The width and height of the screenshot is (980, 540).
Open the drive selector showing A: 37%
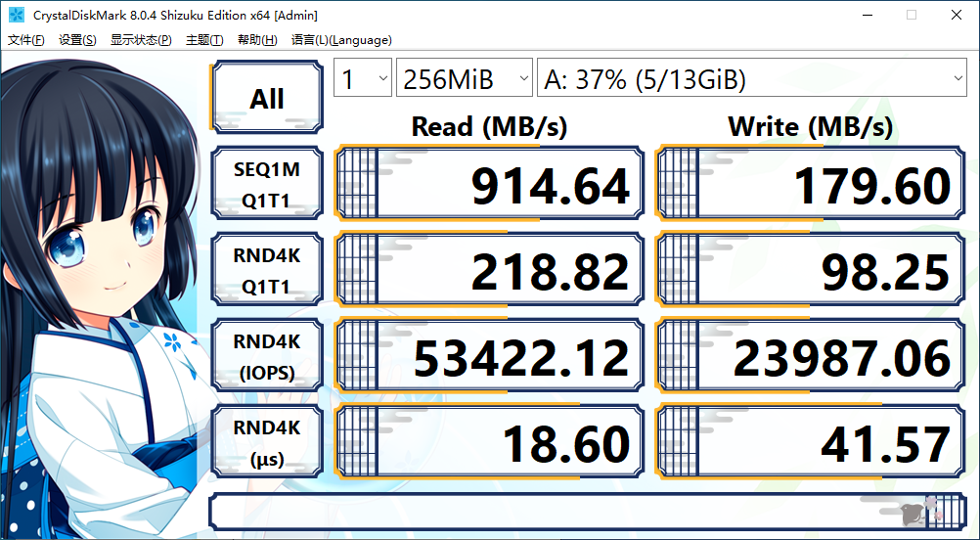tap(752, 78)
